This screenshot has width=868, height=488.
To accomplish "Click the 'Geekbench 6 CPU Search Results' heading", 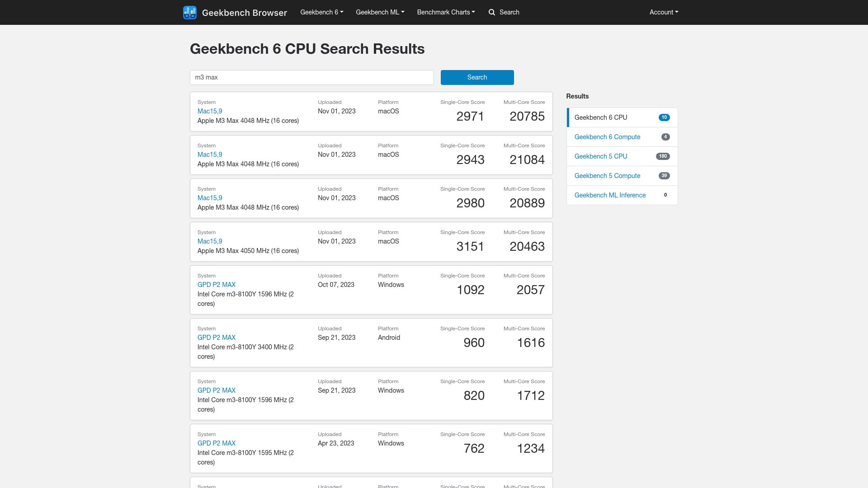I will [307, 49].
